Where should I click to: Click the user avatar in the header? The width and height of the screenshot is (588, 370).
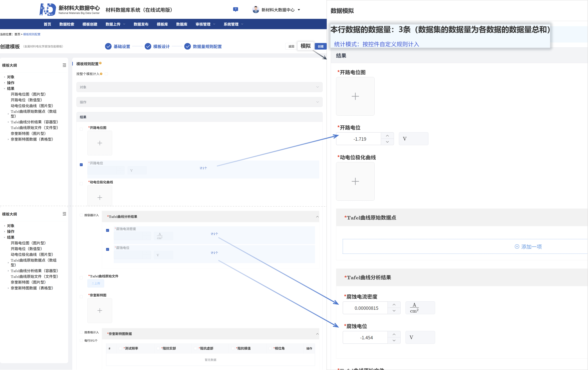[x=256, y=10]
